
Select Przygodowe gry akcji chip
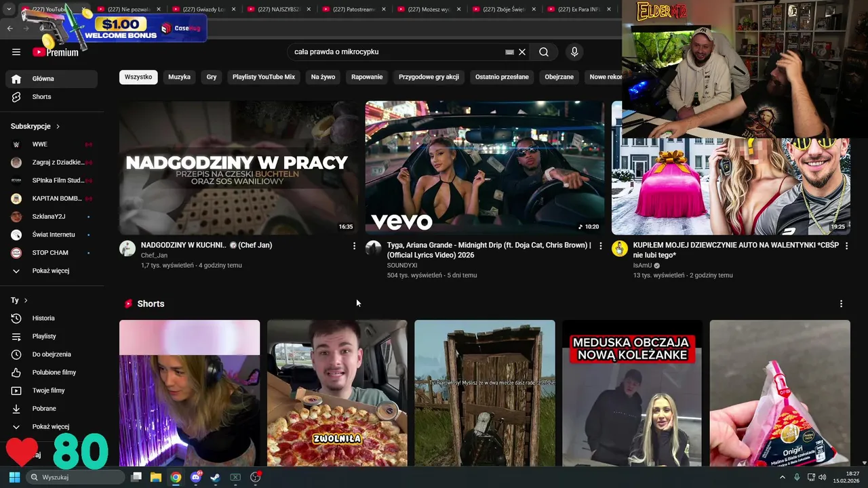[429, 77]
